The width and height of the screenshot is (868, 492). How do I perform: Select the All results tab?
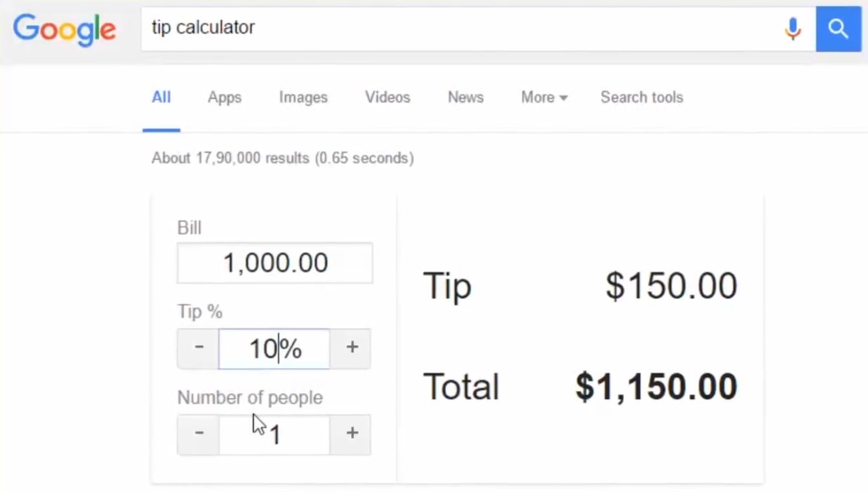coord(161,98)
